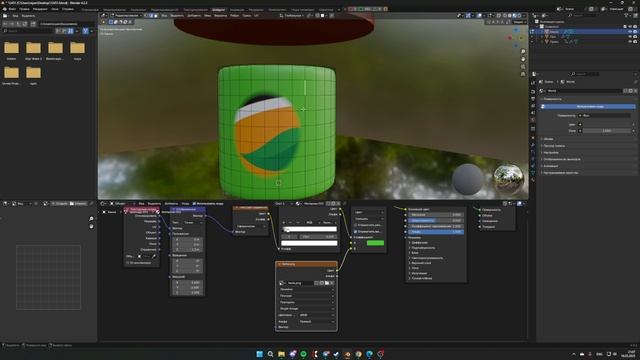Screen dimensions: 640x360
Task: Open green Object Data properties tab
Action: [533, 173]
